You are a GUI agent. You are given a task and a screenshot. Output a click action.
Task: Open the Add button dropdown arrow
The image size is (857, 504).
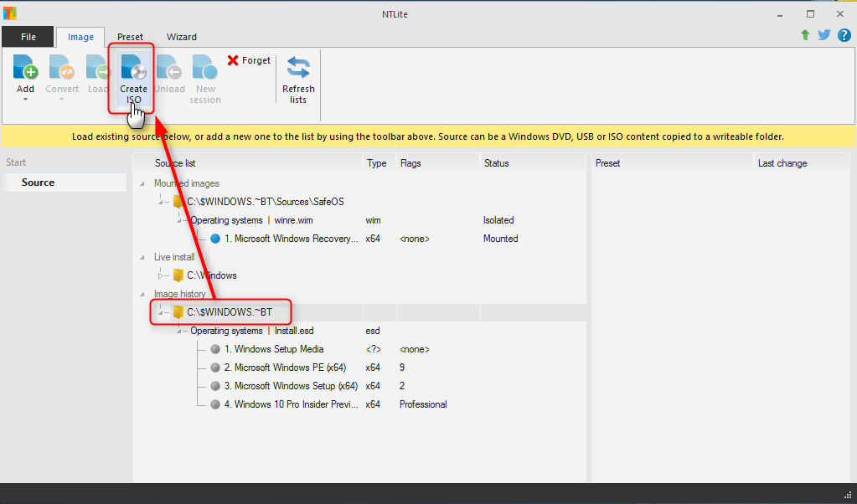coord(25,100)
